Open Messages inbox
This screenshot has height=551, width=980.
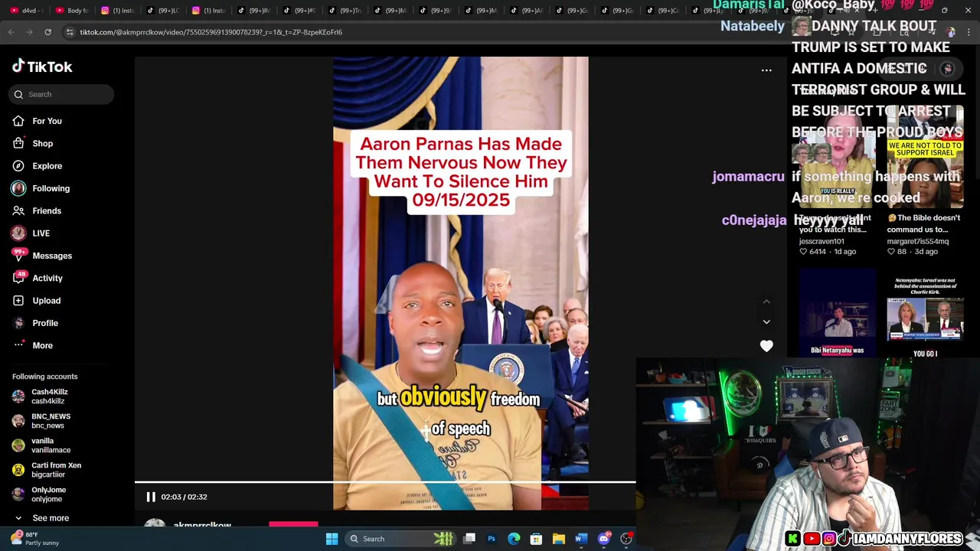[x=51, y=256]
